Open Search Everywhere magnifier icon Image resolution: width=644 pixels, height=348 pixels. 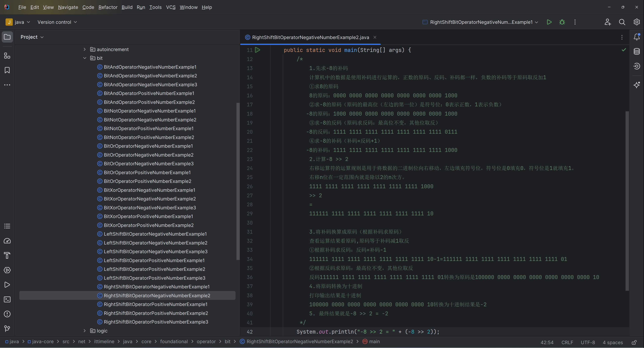coord(622,22)
